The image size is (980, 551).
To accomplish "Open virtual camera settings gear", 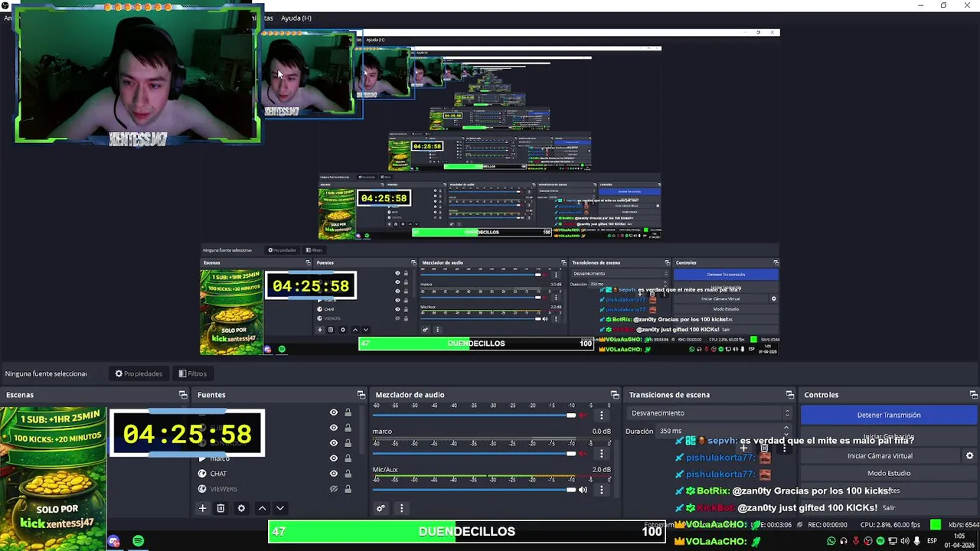I will pos(969,456).
